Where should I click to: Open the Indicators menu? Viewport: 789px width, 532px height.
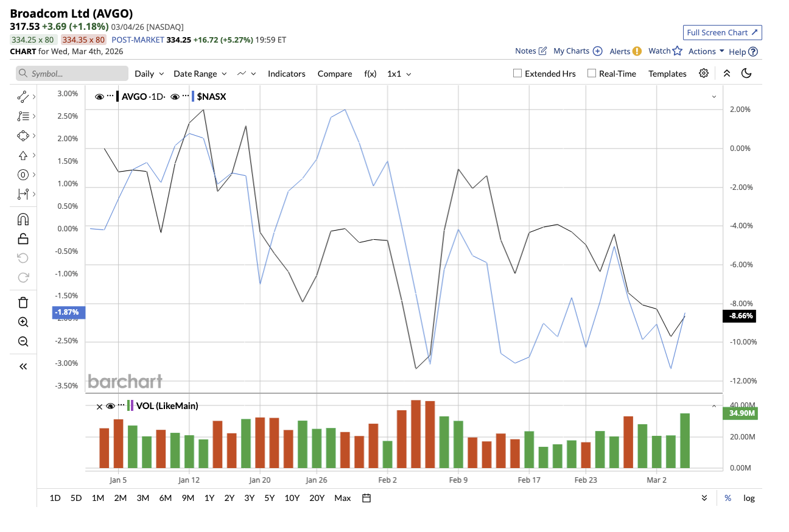pos(287,74)
